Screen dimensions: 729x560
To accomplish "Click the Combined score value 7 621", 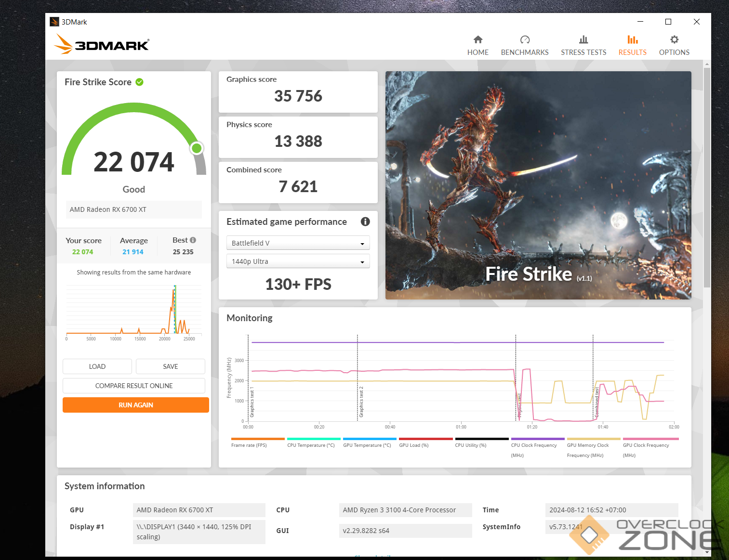I will tap(298, 187).
